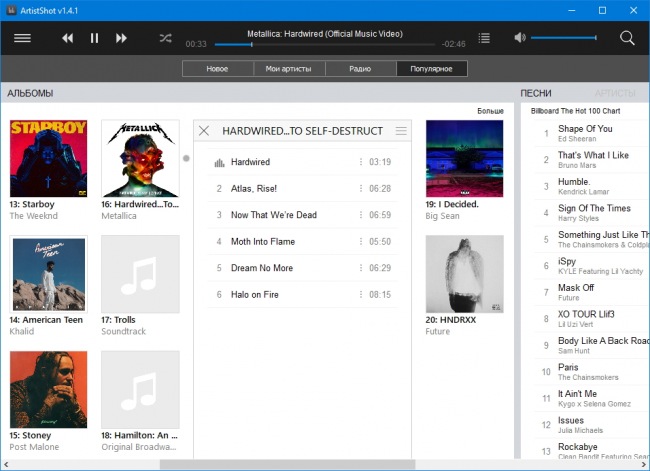Play Paris by The Chainsmokers
650x471 pixels.
click(x=591, y=372)
